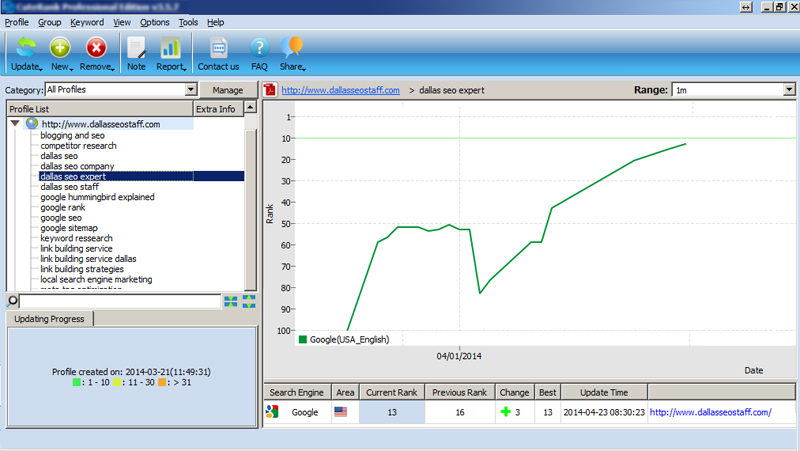Open the Report chart icon

pyautogui.click(x=170, y=48)
